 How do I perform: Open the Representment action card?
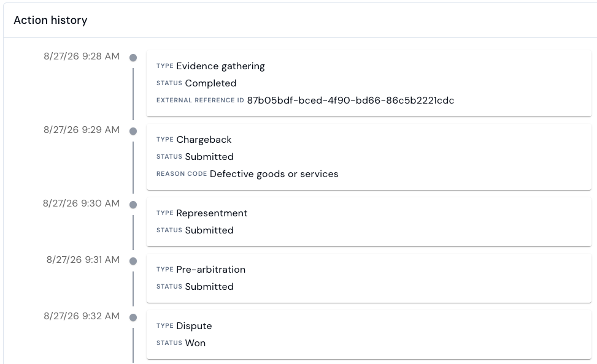(x=369, y=222)
